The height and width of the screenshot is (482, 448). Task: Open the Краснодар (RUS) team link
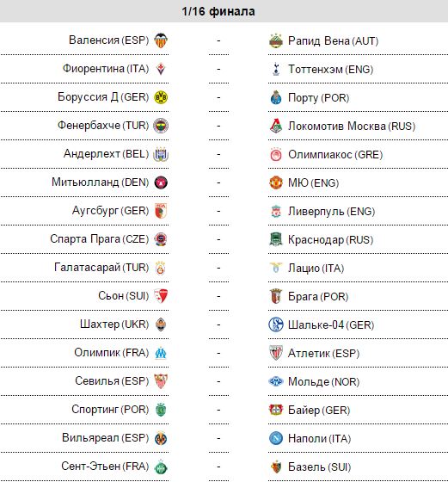(x=330, y=240)
